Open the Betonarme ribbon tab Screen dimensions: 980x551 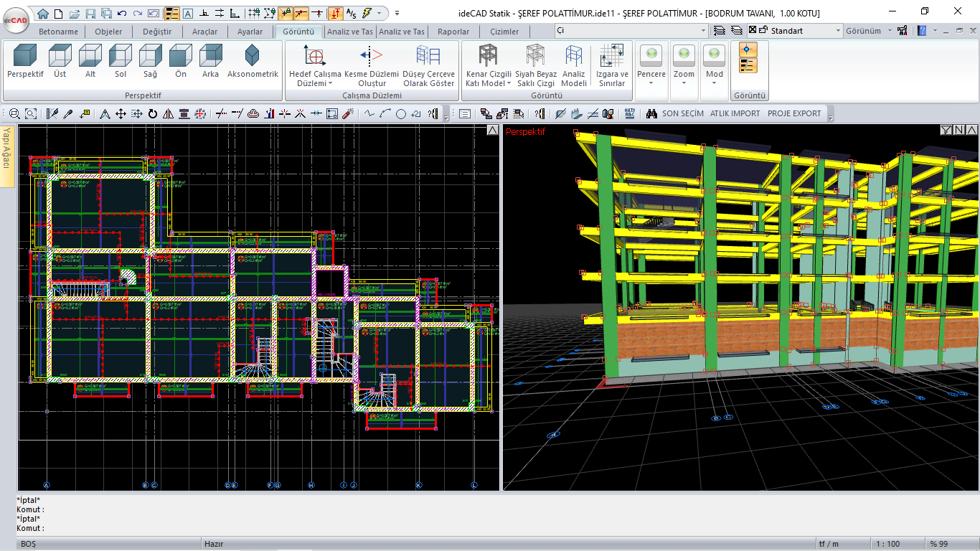(58, 32)
